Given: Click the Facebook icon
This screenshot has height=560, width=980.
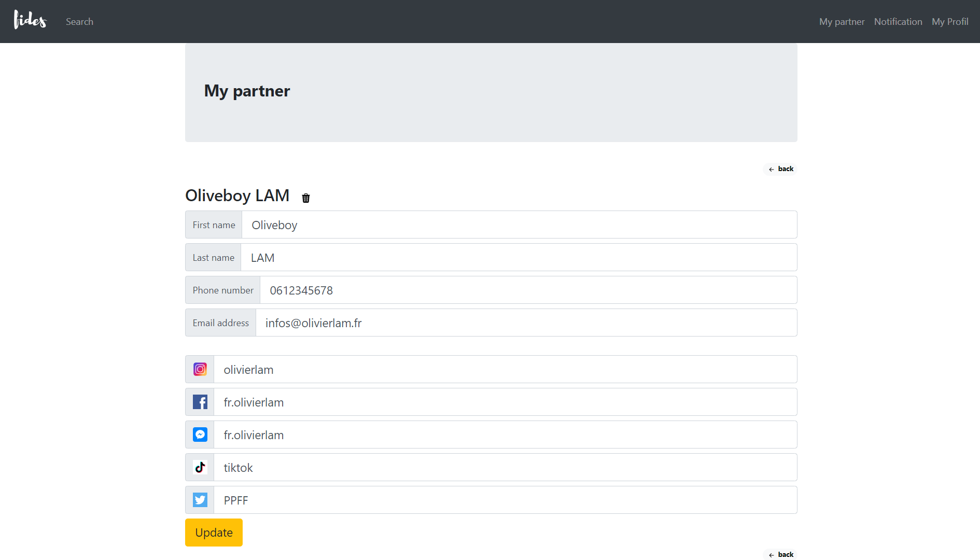Looking at the screenshot, I should [x=200, y=402].
